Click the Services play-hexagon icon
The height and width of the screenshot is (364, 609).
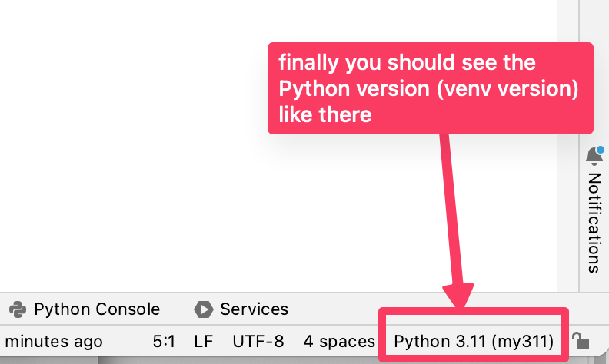pos(203,309)
